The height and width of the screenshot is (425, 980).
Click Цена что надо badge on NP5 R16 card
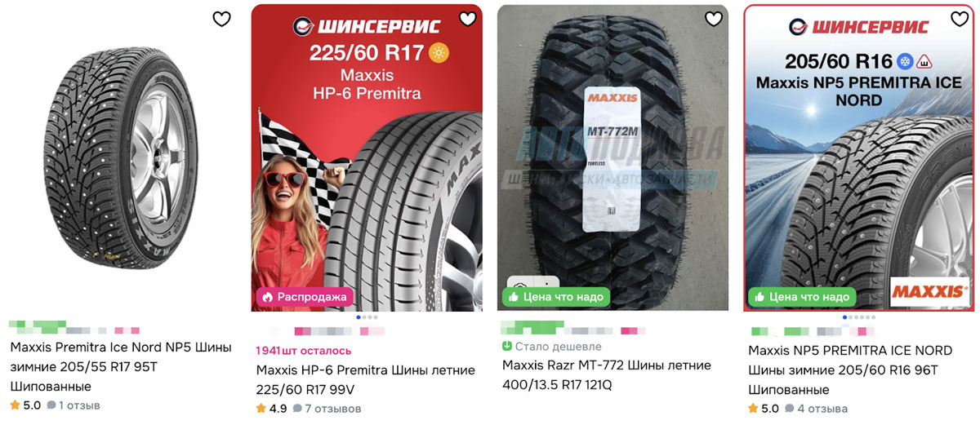tap(802, 296)
